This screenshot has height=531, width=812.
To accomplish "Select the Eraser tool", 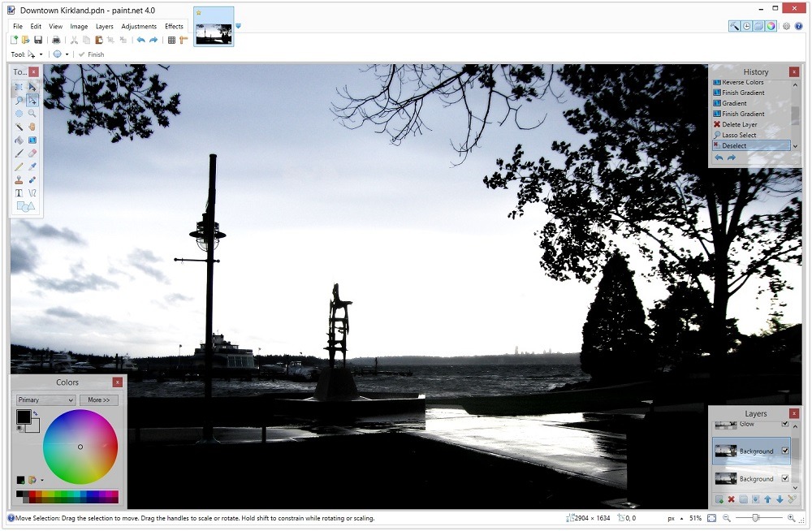I will [x=33, y=153].
